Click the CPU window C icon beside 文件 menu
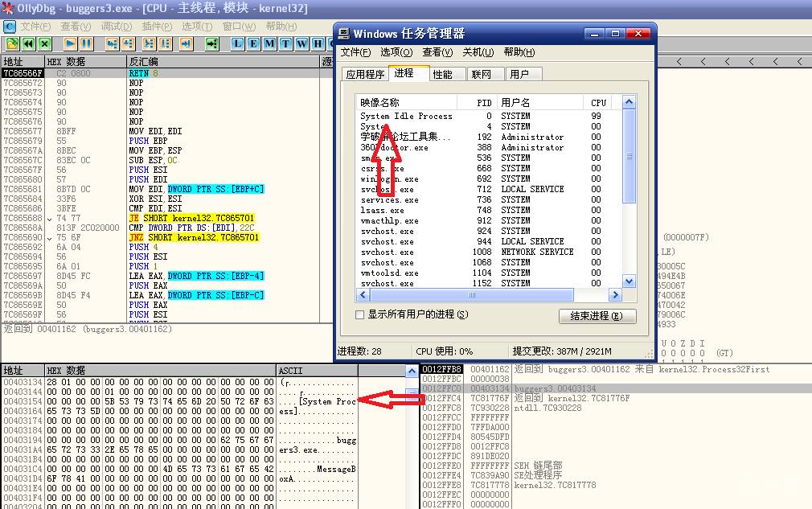 pyautogui.click(x=10, y=26)
